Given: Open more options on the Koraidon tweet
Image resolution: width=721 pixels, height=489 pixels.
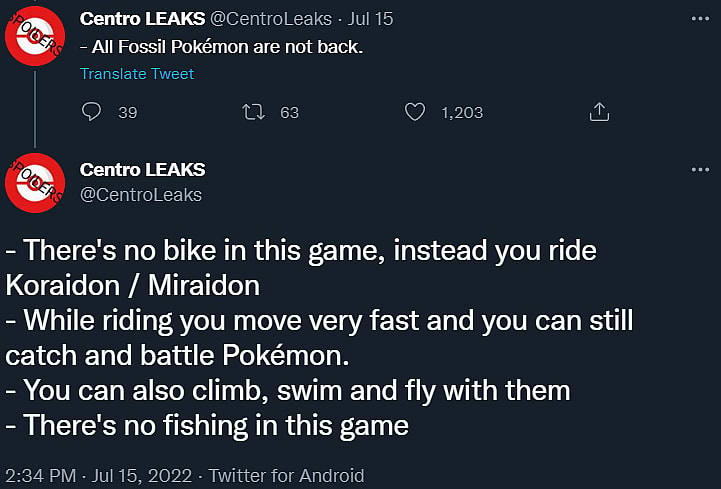Looking at the screenshot, I should (699, 169).
